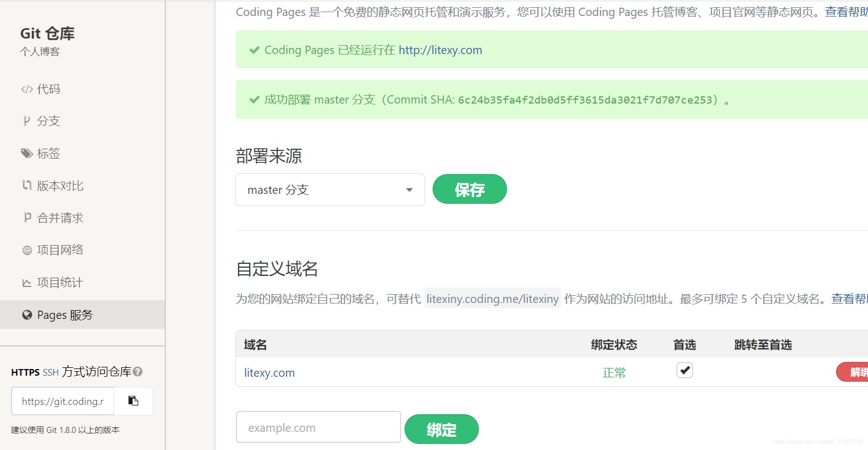Click the Pages 服务 globe icon
The width and height of the screenshot is (868, 450).
27,315
